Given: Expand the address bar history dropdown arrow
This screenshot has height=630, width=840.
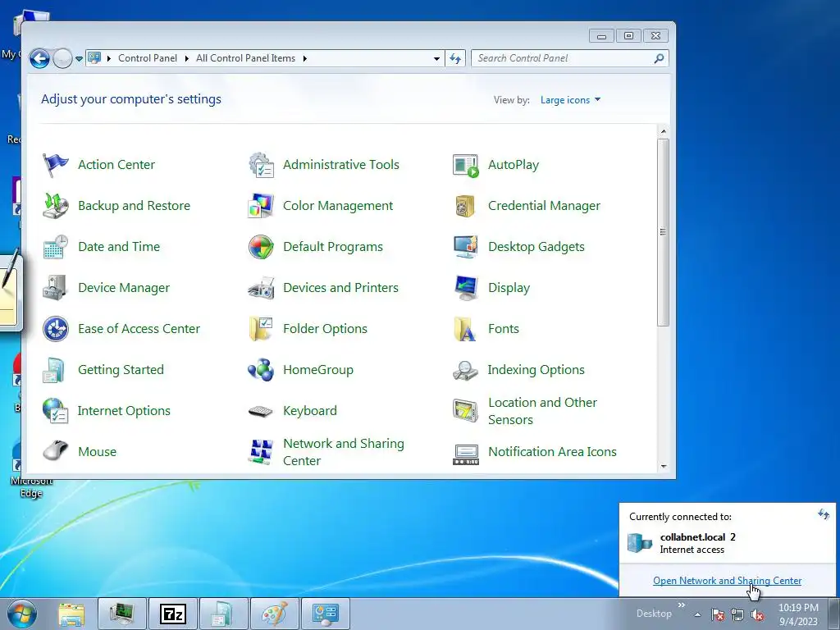Looking at the screenshot, I should (436, 58).
